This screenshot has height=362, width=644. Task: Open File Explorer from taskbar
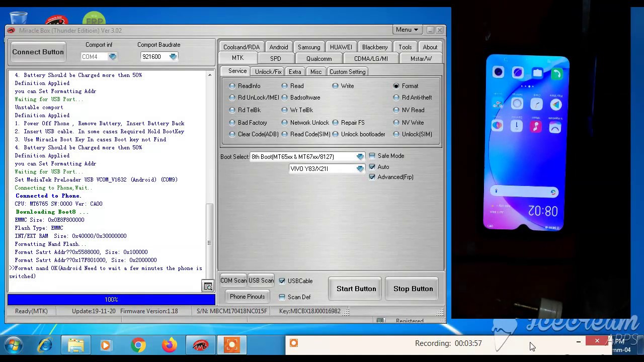[76, 345]
